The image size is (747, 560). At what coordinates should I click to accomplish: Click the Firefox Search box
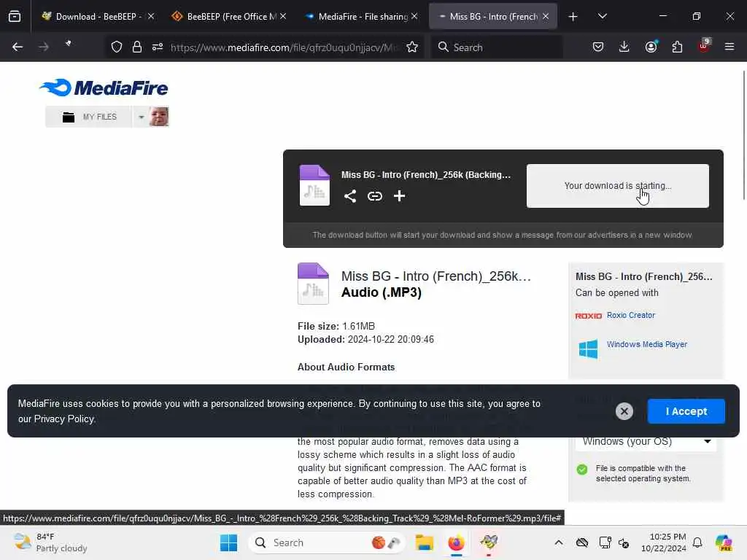tap(497, 47)
